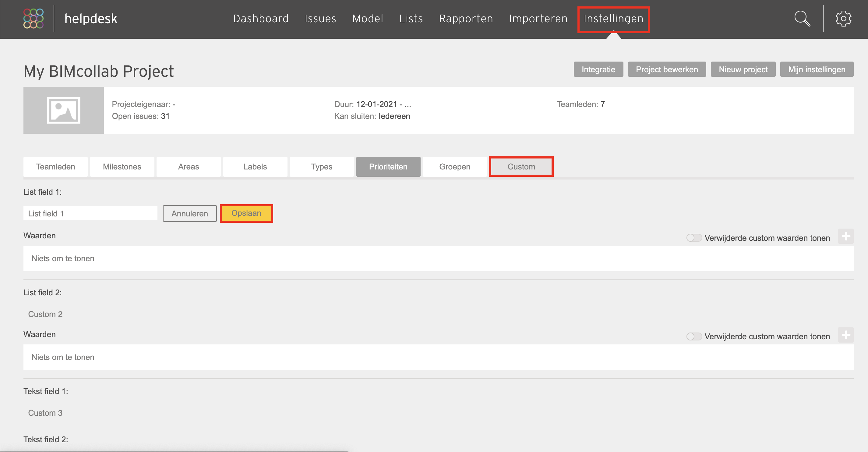868x452 pixels.
Task: Switch to the Custom tab
Action: tap(521, 167)
